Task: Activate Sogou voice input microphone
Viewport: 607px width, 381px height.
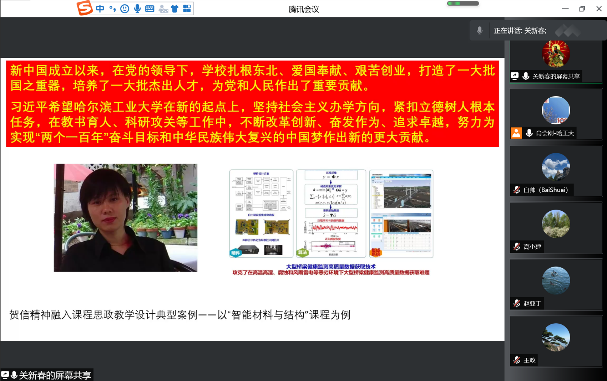Action: pos(137,9)
